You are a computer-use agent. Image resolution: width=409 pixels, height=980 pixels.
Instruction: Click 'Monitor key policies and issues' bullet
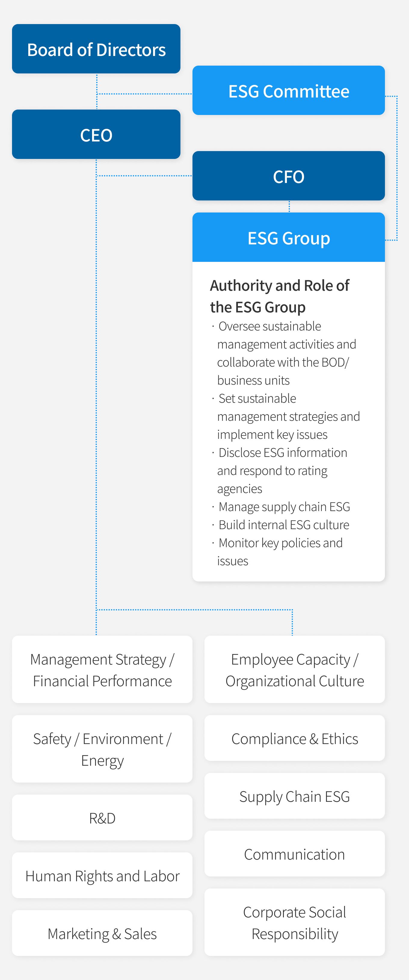click(x=277, y=552)
